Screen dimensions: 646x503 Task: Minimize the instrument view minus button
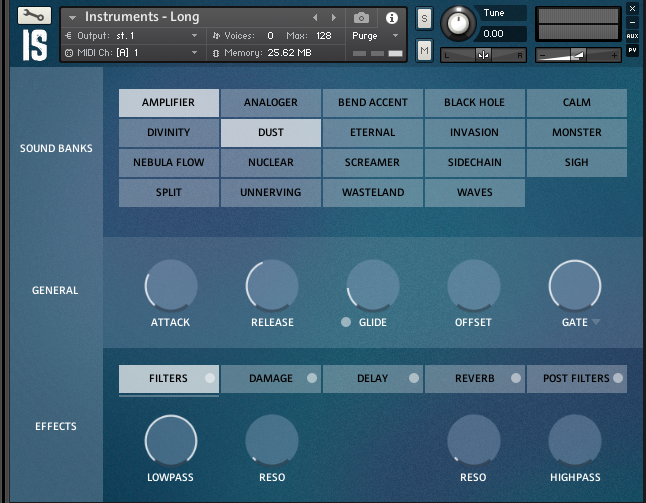point(632,22)
